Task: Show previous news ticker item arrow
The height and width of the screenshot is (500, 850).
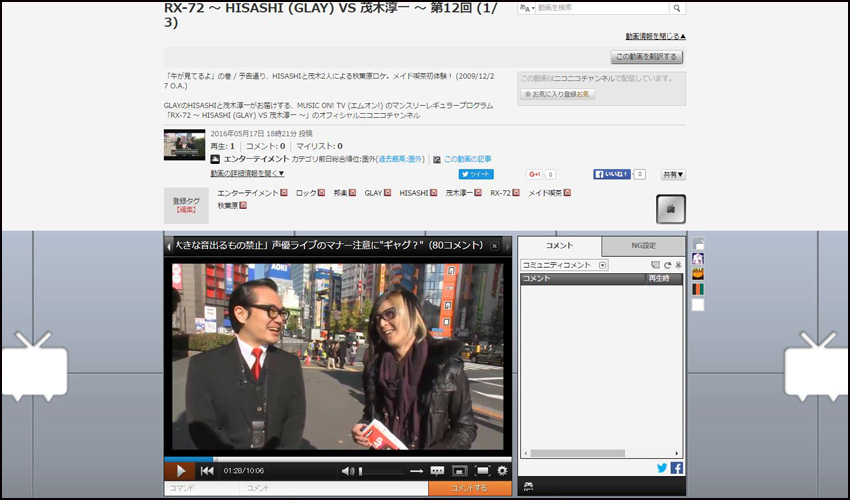Action: tap(169, 247)
